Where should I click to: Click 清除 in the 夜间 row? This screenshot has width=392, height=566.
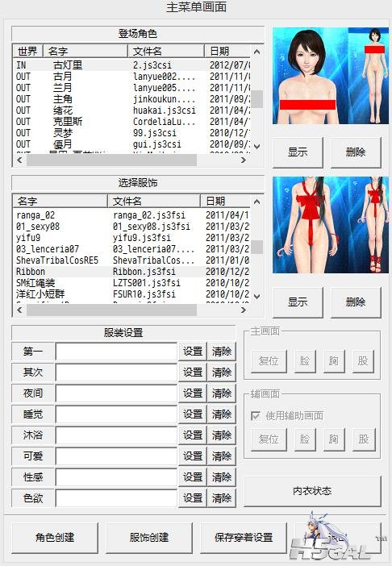[x=222, y=393]
